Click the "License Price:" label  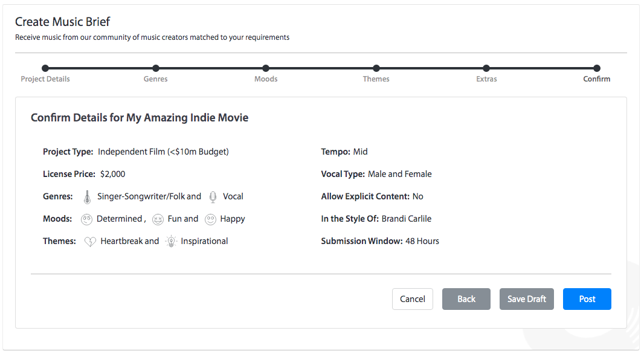[x=69, y=174]
